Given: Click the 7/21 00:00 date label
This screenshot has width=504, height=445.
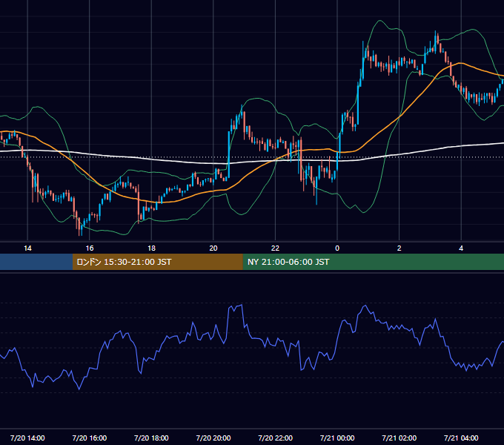Looking at the screenshot, I should click(x=337, y=438).
